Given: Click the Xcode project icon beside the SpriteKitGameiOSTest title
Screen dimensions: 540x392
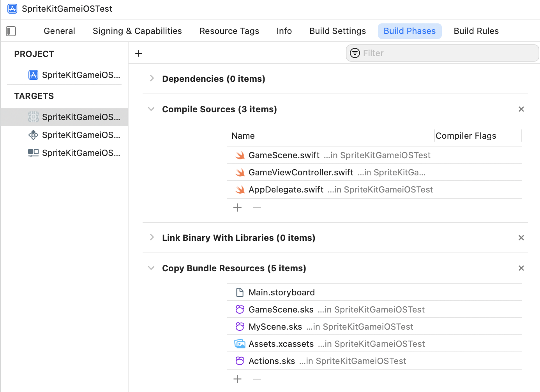Looking at the screenshot, I should coord(12,9).
